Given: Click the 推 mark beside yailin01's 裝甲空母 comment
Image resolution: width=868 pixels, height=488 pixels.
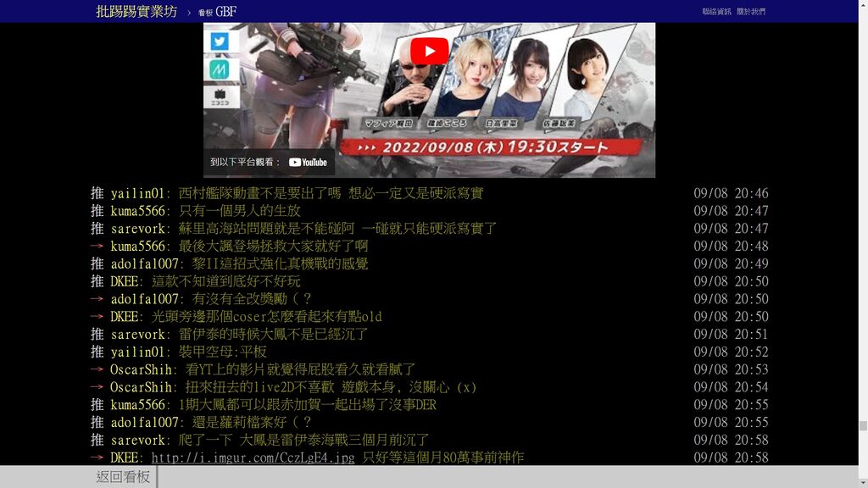Looking at the screenshot, I should click(97, 352).
